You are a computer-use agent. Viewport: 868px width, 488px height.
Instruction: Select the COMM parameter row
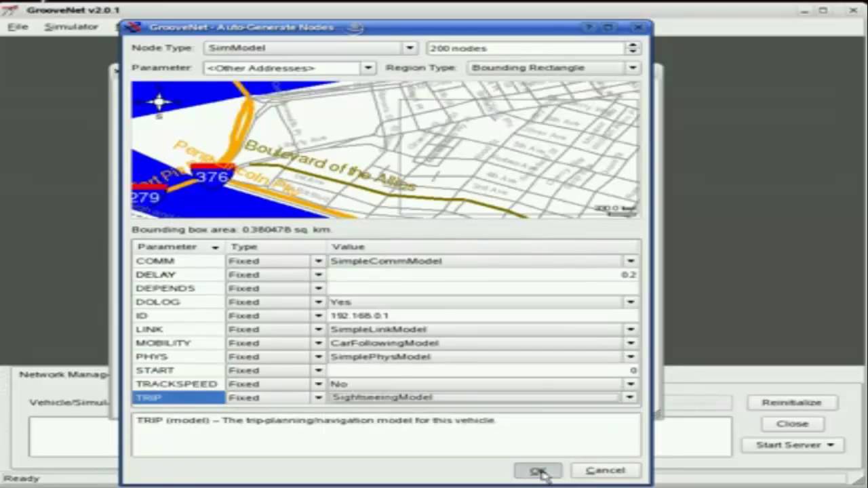click(178, 261)
